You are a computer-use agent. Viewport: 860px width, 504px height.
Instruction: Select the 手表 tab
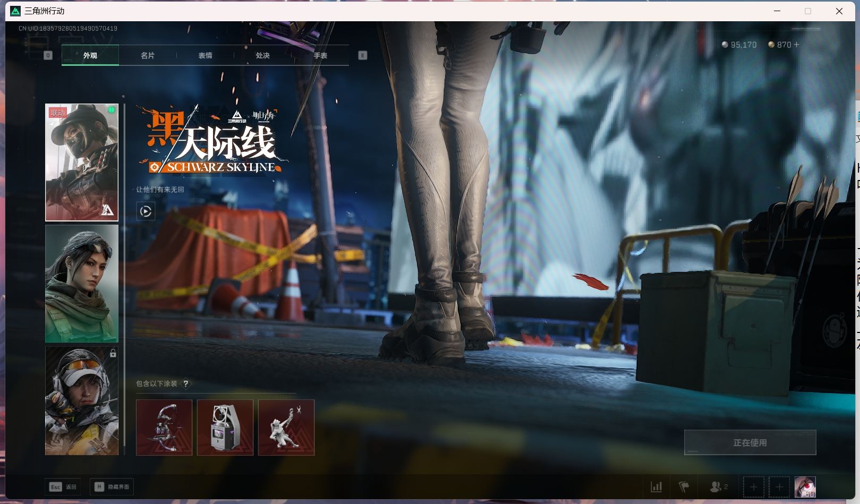click(x=320, y=55)
